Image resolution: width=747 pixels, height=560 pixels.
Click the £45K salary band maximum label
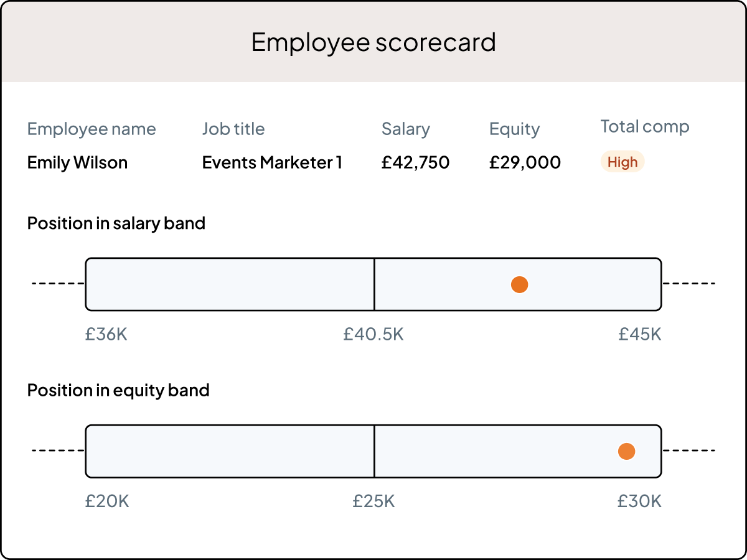(x=639, y=334)
